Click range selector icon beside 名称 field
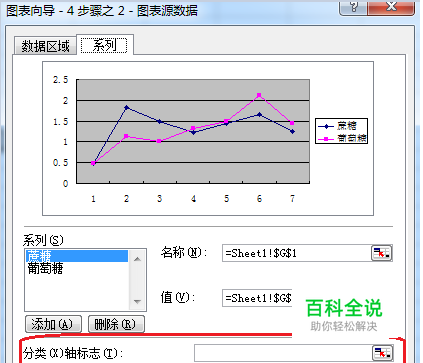423x363 pixels. coord(382,253)
